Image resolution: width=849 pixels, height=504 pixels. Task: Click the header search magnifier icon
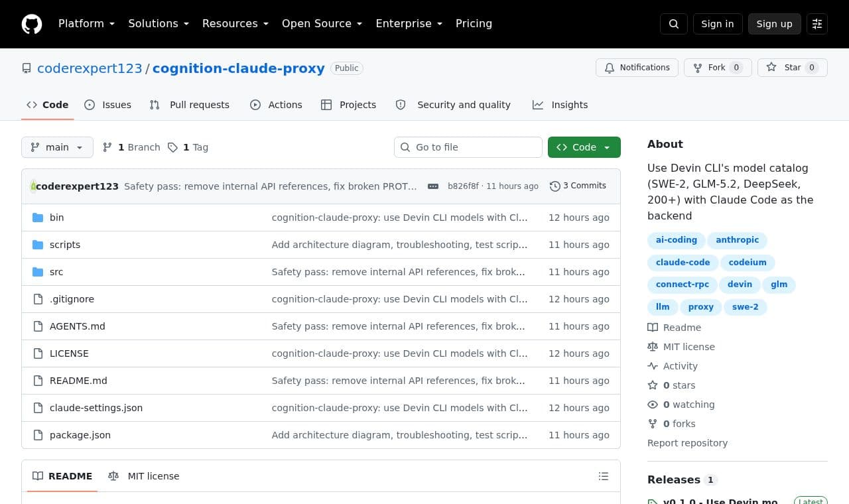(x=674, y=24)
